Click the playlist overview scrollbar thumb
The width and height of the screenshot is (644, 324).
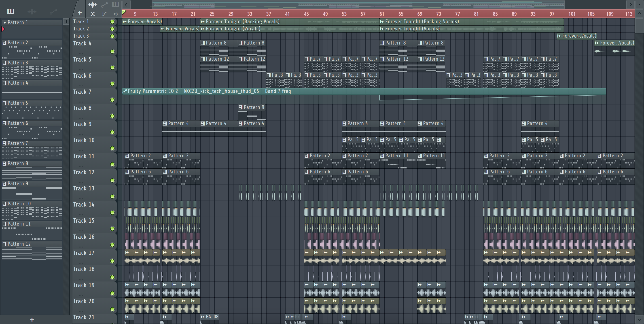click(358, 4)
